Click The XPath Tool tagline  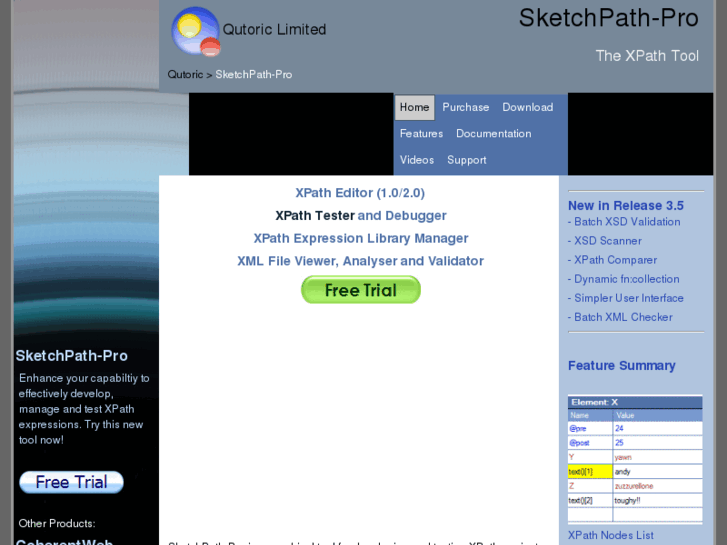click(647, 56)
